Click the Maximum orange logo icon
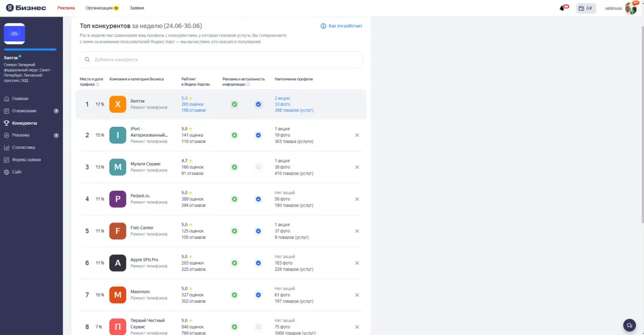Image resolution: width=644 pixels, height=335 pixels. [118, 295]
